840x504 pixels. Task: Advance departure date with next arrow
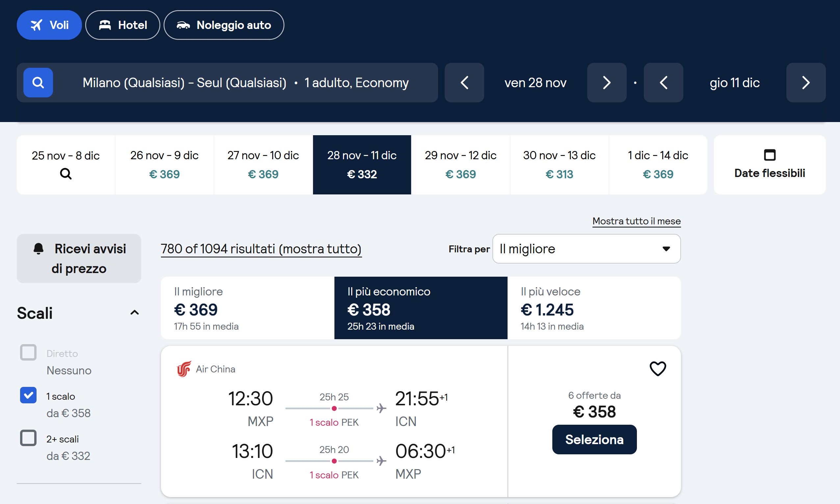607,83
